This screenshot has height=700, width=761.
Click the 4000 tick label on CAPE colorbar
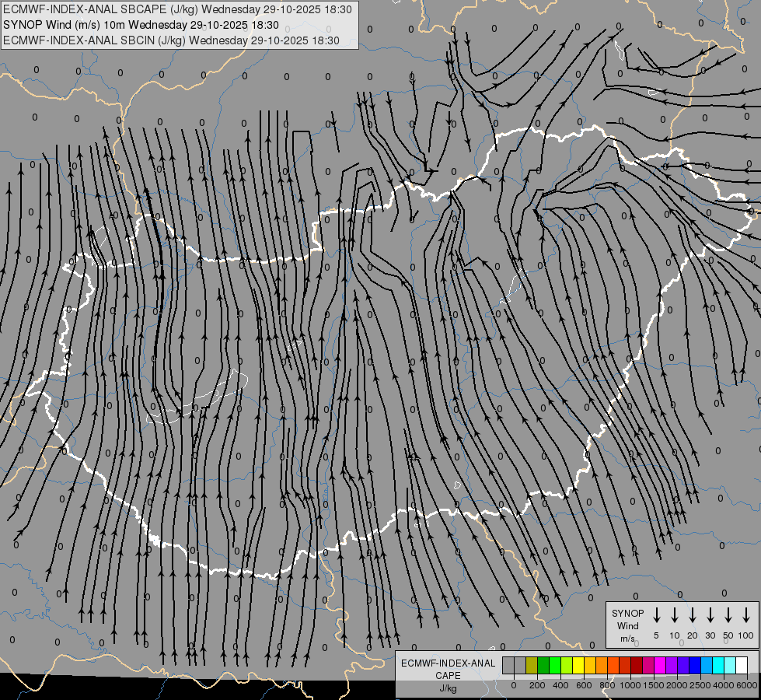pos(724,685)
